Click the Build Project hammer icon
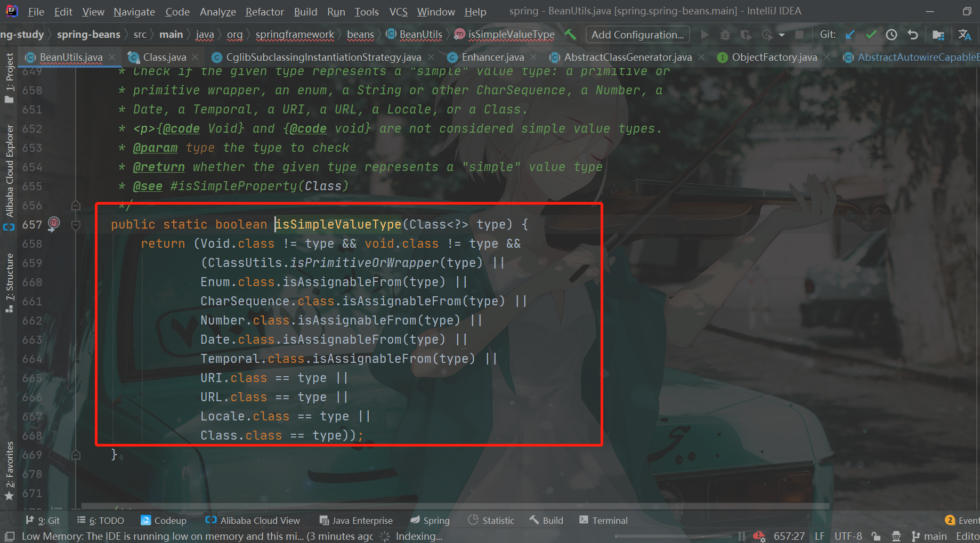980x543 pixels. [x=571, y=35]
